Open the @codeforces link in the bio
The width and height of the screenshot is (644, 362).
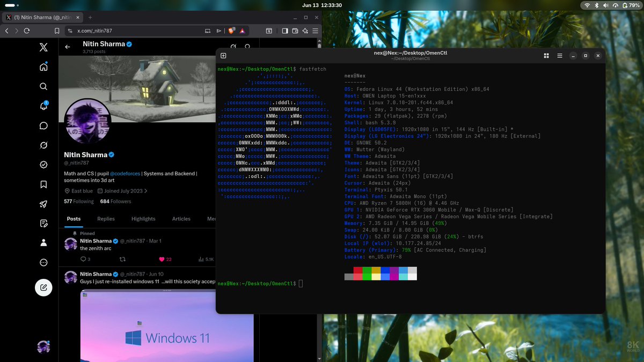pyautogui.click(x=125, y=174)
